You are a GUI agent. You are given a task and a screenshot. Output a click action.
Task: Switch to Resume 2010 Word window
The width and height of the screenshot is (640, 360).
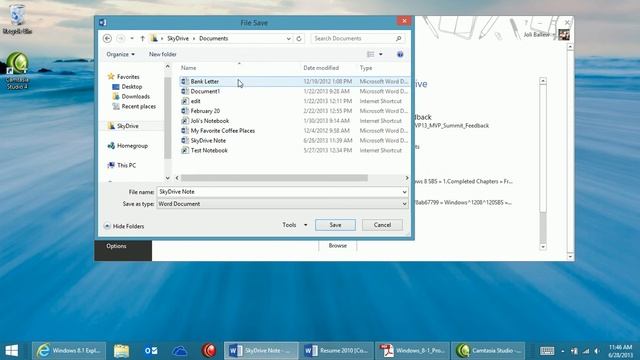pyautogui.click(x=336, y=351)
